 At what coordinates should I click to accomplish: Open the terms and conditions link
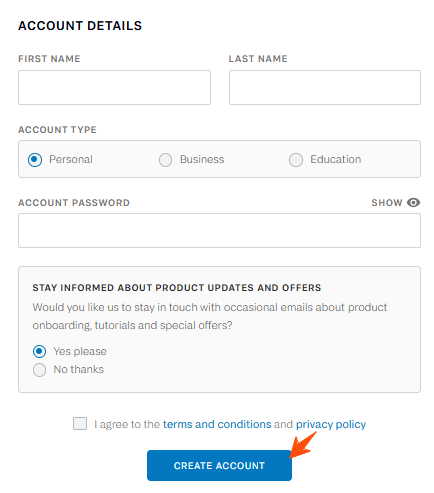tap(217, 424)
